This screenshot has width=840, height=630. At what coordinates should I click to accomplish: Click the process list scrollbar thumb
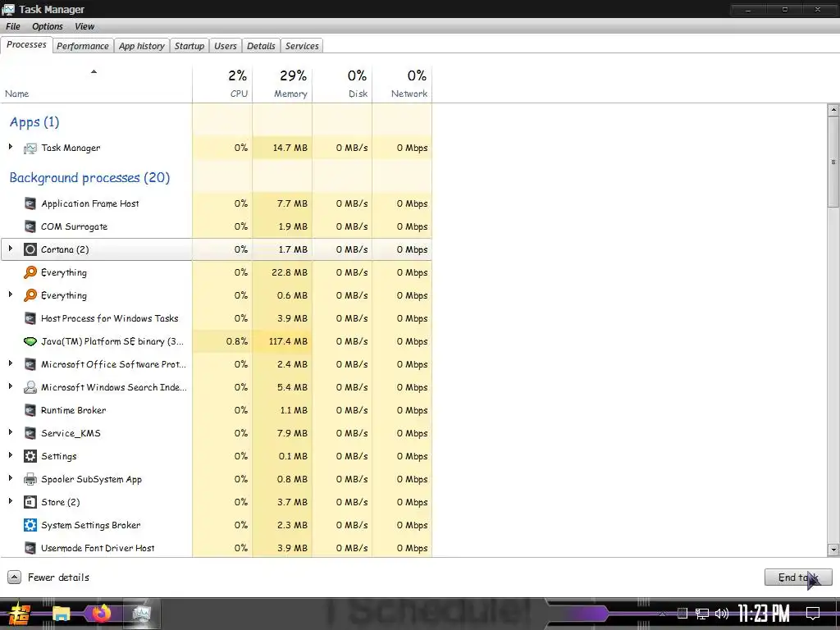tap(833, 162)
